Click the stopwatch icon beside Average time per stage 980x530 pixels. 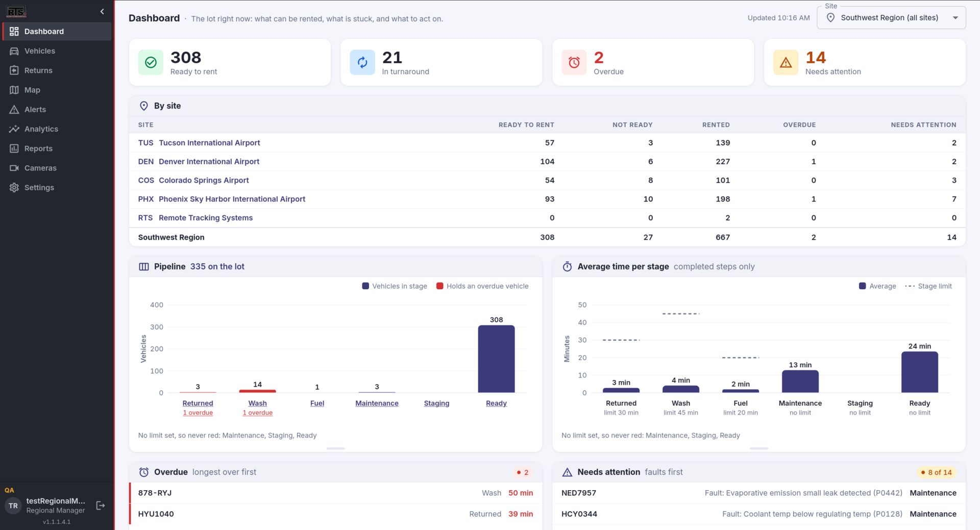coord(567,267)
